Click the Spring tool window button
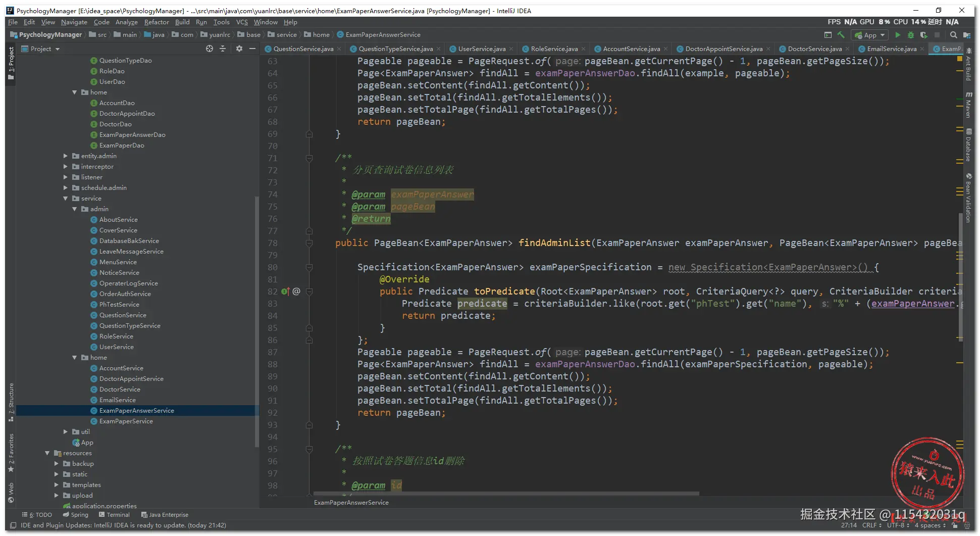Viewport: 980px width, 536px height. click(76, 515)
